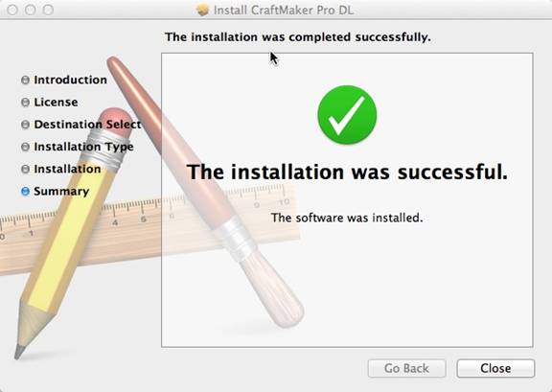Viewport: 552px width, 392px height.
Task: Click the window's leftmost close control
Action: pyautogui.click(x=12, y=10)
